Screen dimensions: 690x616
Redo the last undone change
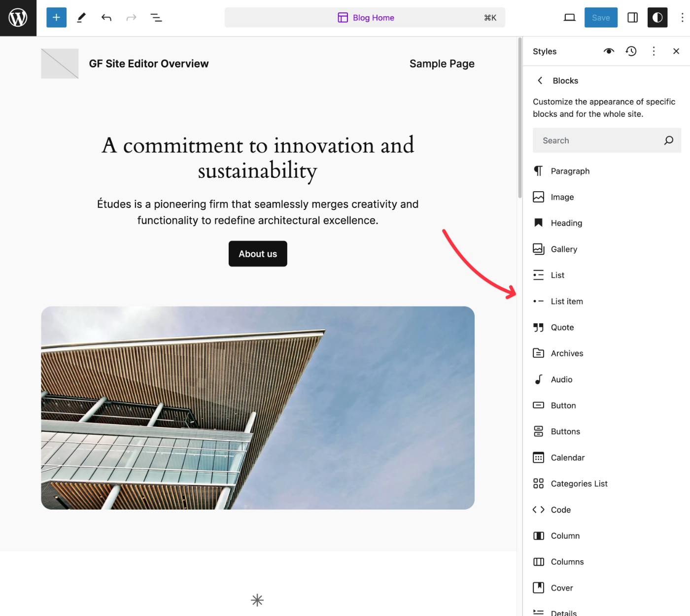point(131,18)
